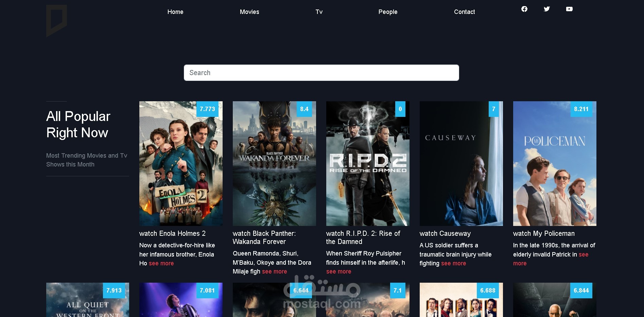Click the 8.4 rating badge
644x317 pixels.
(304, 109)
